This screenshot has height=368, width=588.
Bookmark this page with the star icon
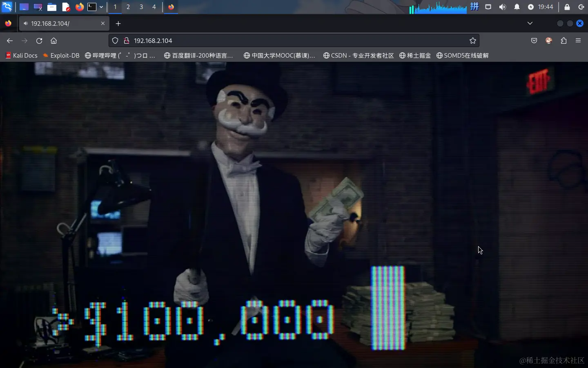pos(473,40)
